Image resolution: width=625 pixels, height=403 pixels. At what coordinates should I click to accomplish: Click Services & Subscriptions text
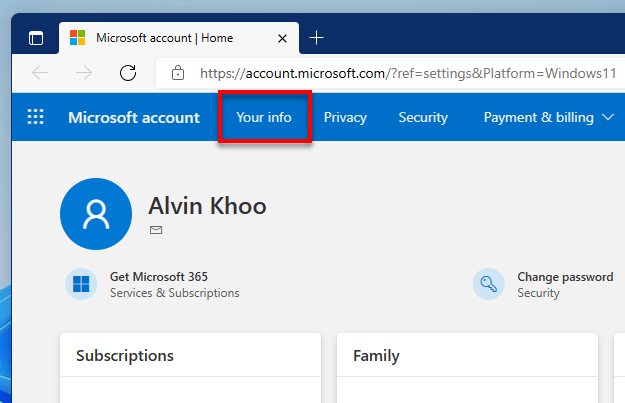[175, 293]
